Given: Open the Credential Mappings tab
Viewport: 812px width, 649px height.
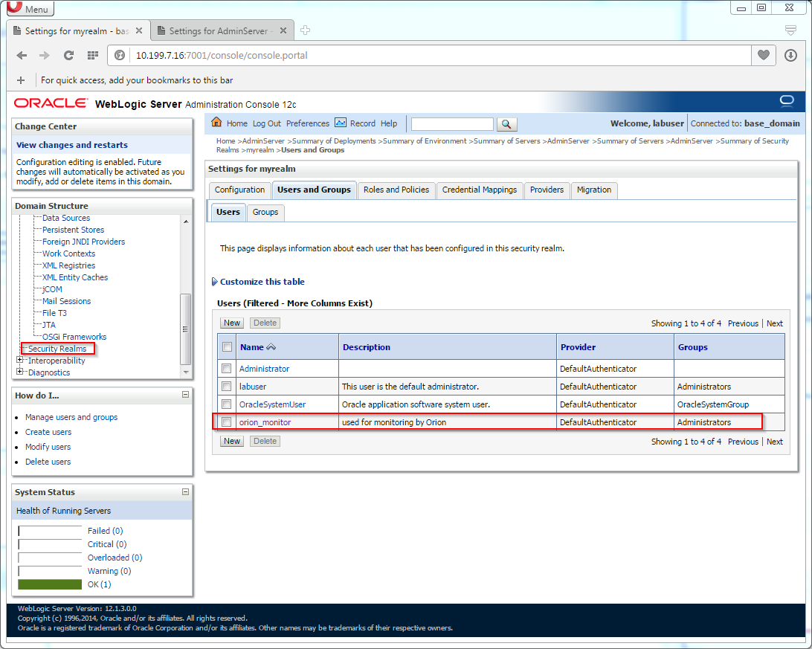Looking at the screenshot, I should 480,190.
